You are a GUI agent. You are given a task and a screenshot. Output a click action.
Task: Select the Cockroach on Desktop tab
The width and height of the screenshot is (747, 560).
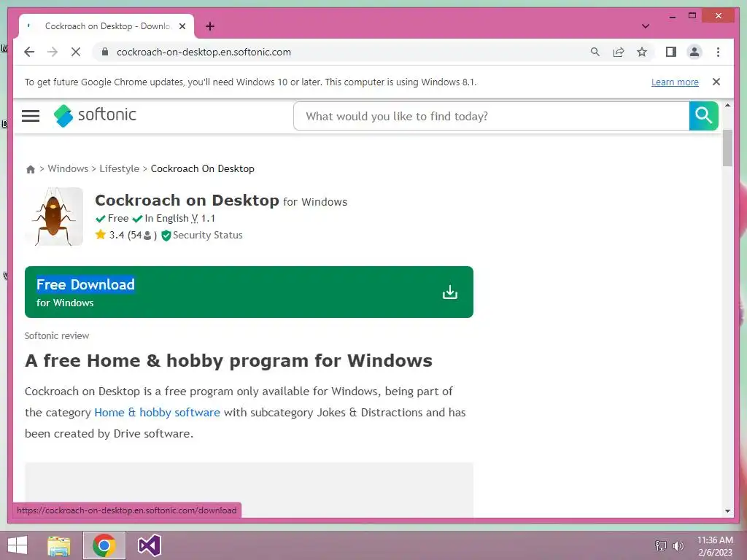tap(107, 26)
